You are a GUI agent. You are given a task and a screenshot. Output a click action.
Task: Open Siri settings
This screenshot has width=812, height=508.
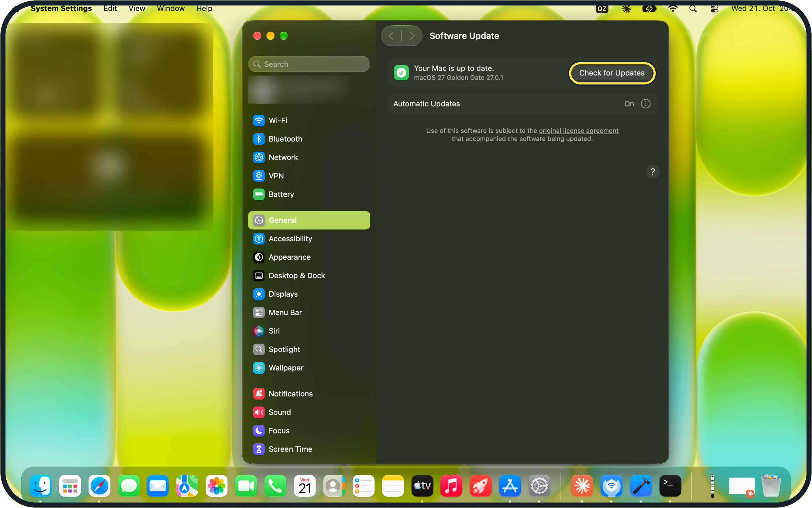point(309,331)
